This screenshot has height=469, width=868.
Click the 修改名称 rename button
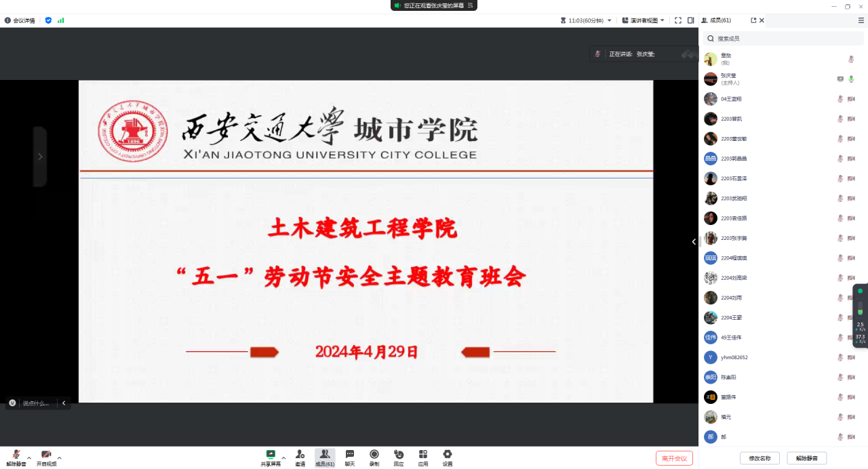(x=759, y=458)
